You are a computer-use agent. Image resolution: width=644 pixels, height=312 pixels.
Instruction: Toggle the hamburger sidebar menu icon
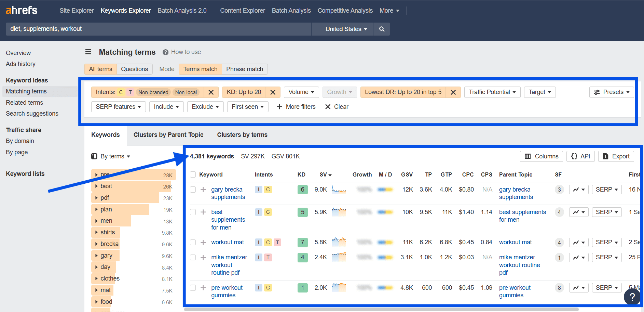(x=88, y=52)
